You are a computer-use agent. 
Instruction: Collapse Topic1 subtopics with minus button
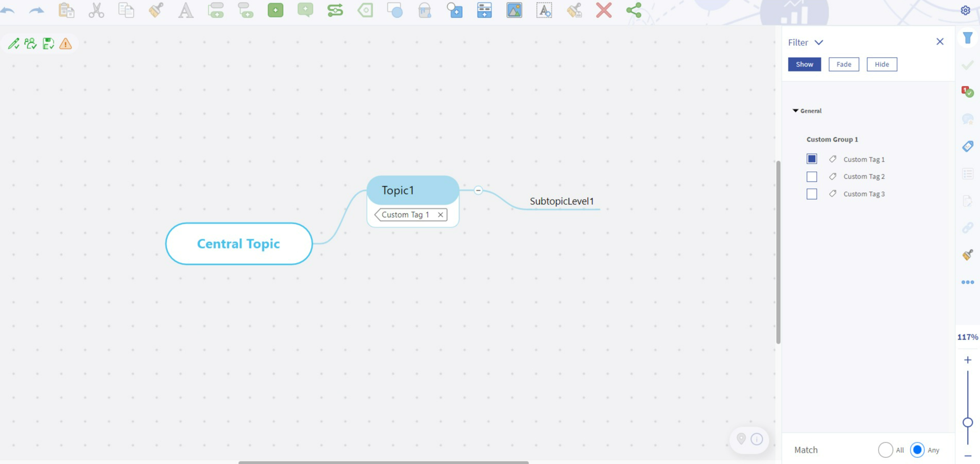point(478,190)
